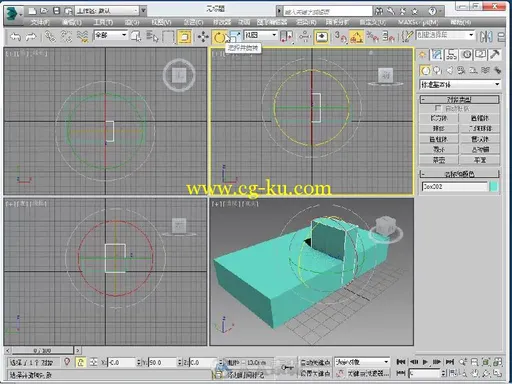Open the named selection sets dropdown
Screen dimensions: 512x384
pyautogui.click(x=445, y=35)
